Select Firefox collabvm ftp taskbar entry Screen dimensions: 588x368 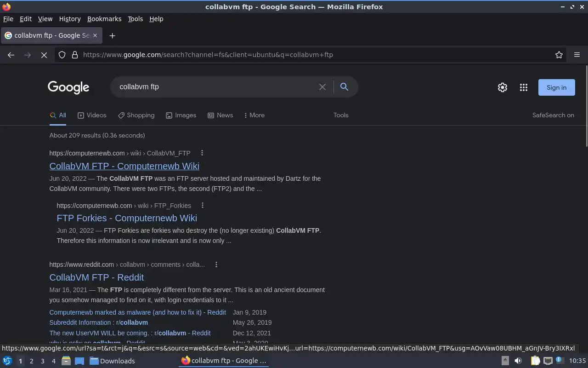(224, 361)
